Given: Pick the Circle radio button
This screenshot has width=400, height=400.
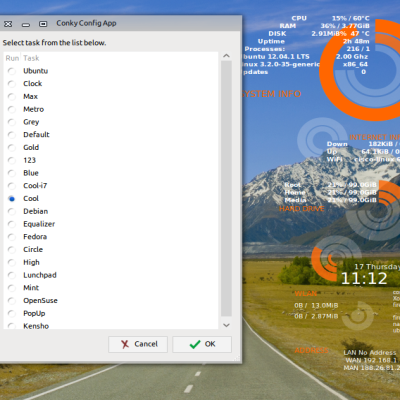Looking at the screenshot, I should [x=12, y=250].
